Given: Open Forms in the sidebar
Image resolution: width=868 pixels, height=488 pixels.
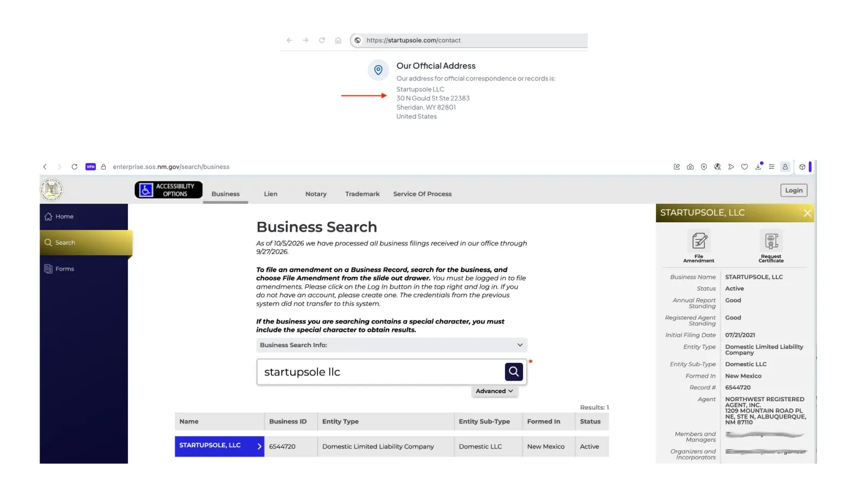Looking at the screenshot, I should [x=84, y=269].
